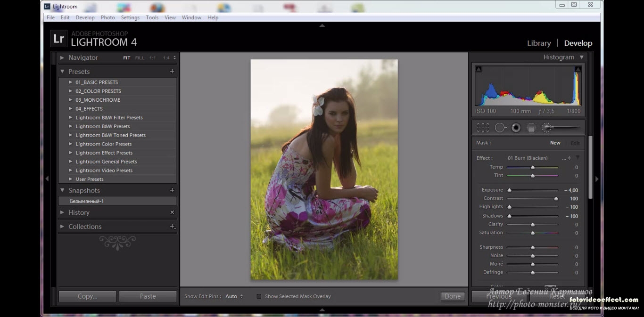Viewport: 644px width, 317px height.
Task: Open the Effect preset dropdown
Action: 539,158
